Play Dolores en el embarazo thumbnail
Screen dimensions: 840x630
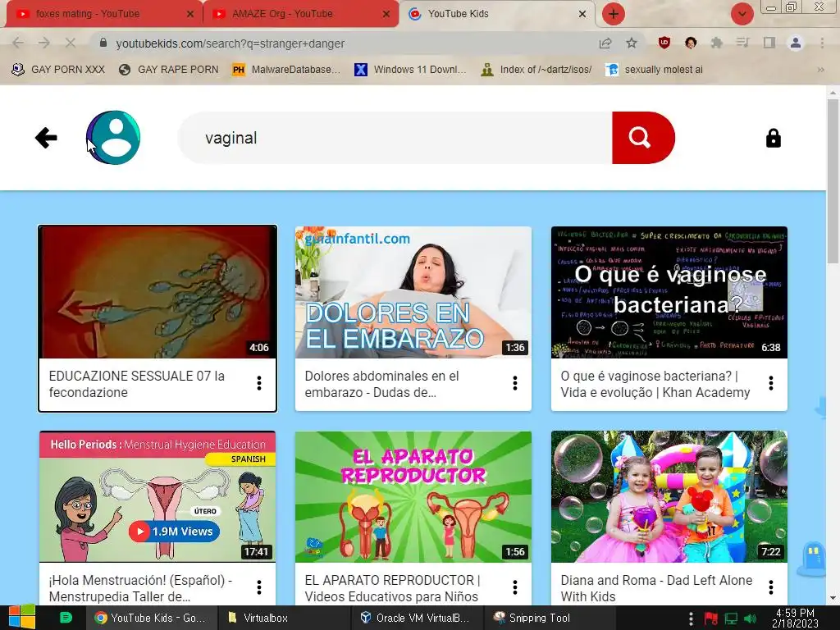[413, 292]
